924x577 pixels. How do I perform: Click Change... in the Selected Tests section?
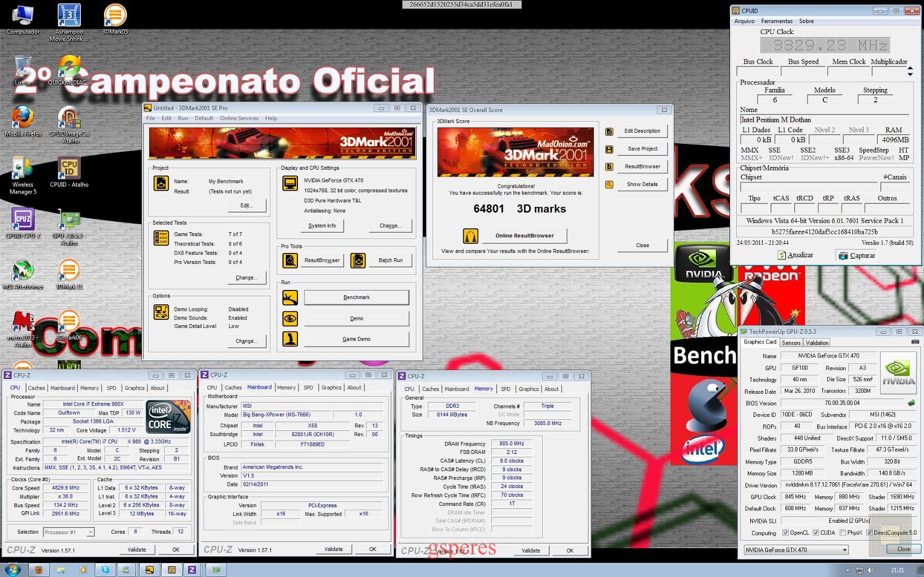pos(247,278)
